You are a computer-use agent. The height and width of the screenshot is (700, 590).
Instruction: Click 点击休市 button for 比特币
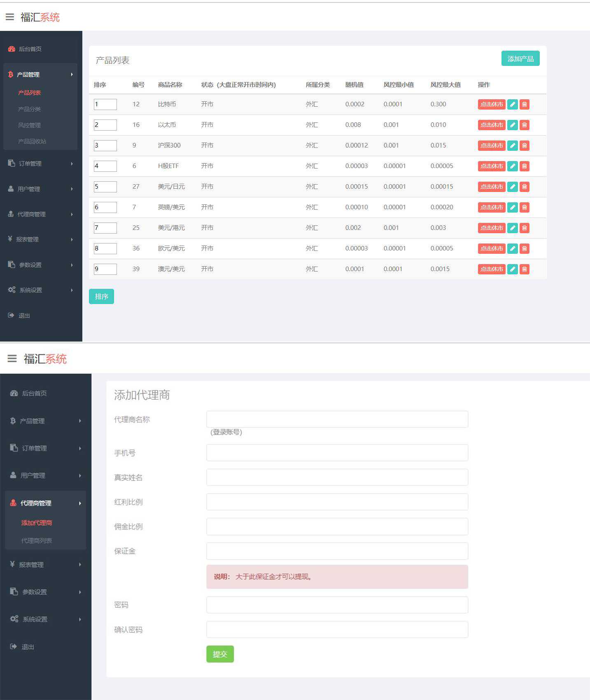tap(492, 104)
